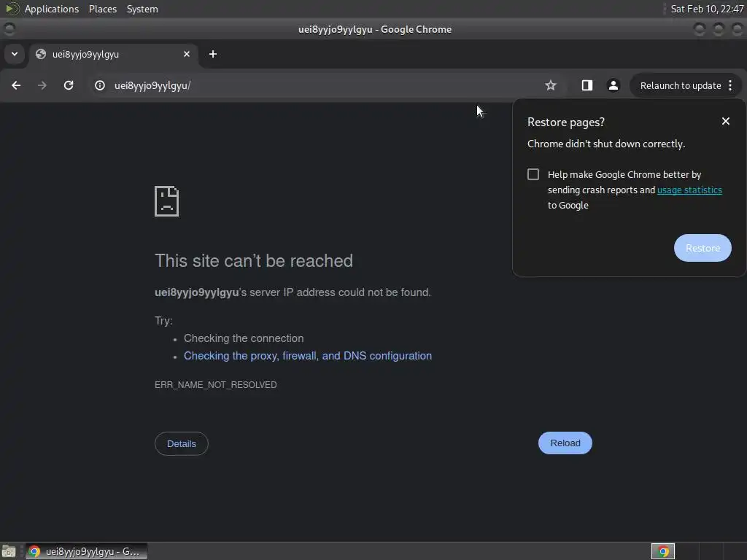Enable sending crash reports checkbox
The height and width of the screenshot is (560, 747).
point(533,174)
